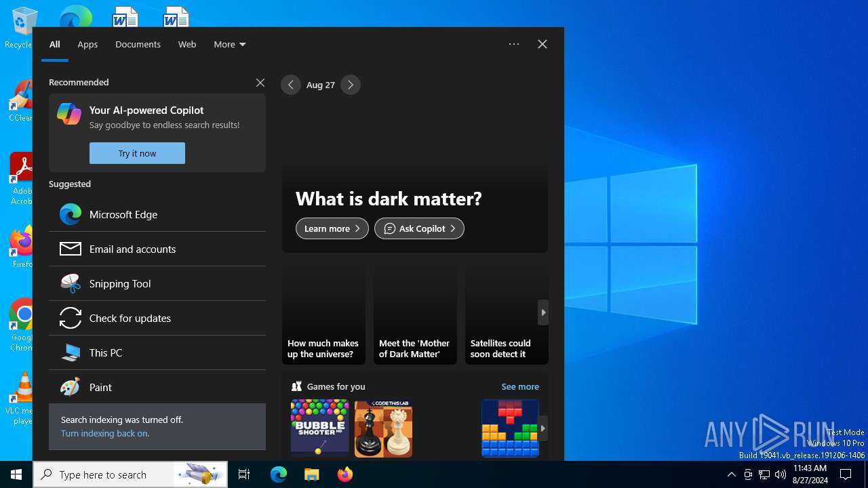The image size is (868, 488).
Task: Open Satellites could soon detect it card
Action: 507,314
